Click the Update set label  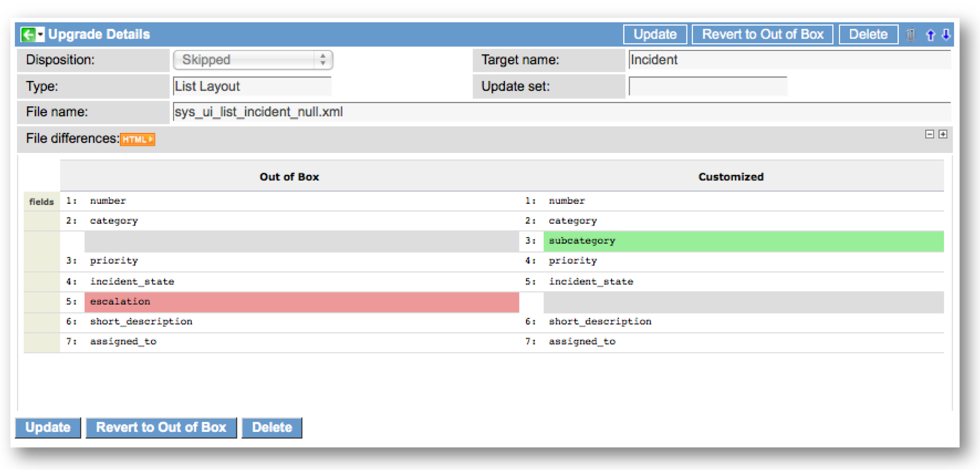(515, 86)
